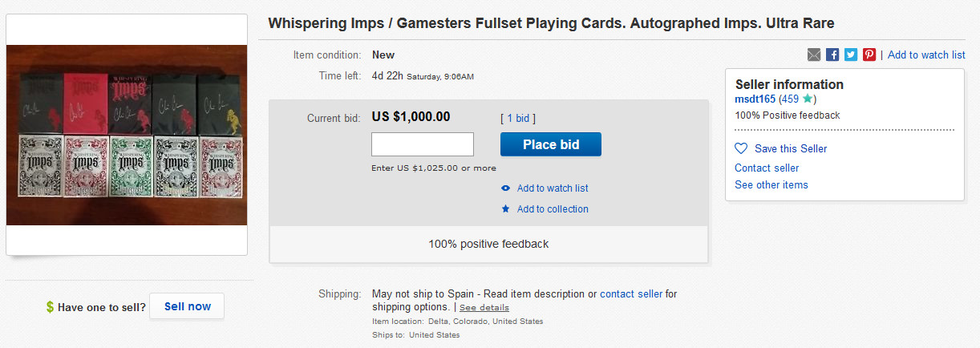The width and height of the screenshot is (980, 348).
Task: Open seller profile msdt165
Action: point(755,99)
